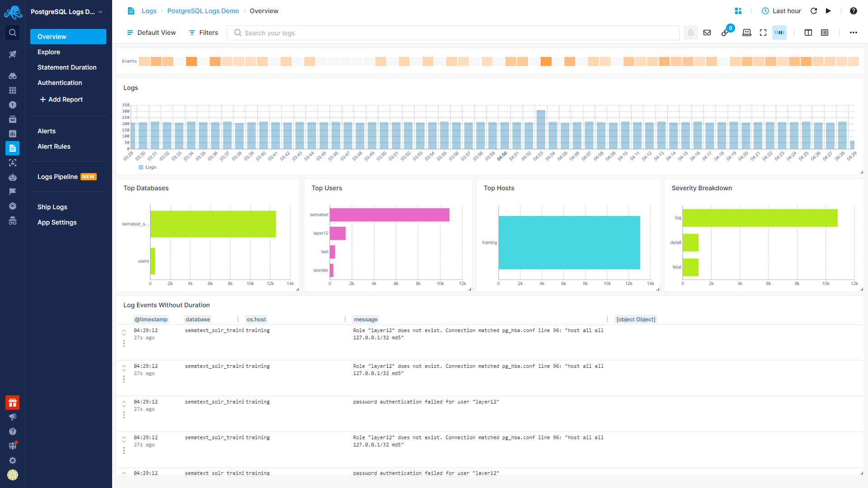Screen dimensions: 868x488
Task: Click the Logs breadcrumb link
Action: (x=149, y=11)
